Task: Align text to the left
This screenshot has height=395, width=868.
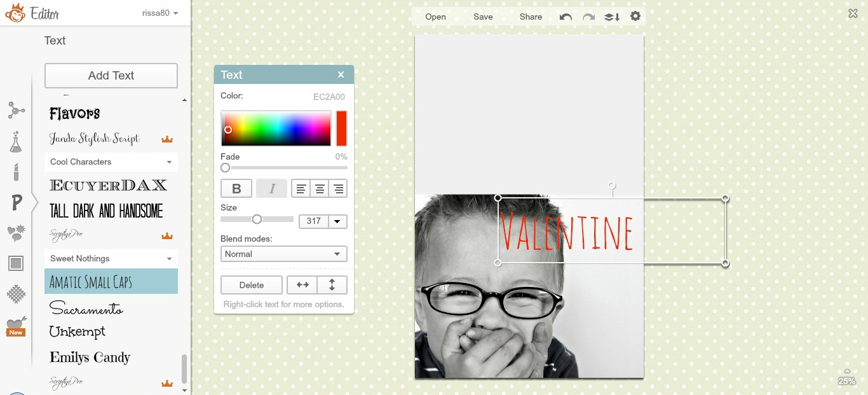Action: coord(301,188)
